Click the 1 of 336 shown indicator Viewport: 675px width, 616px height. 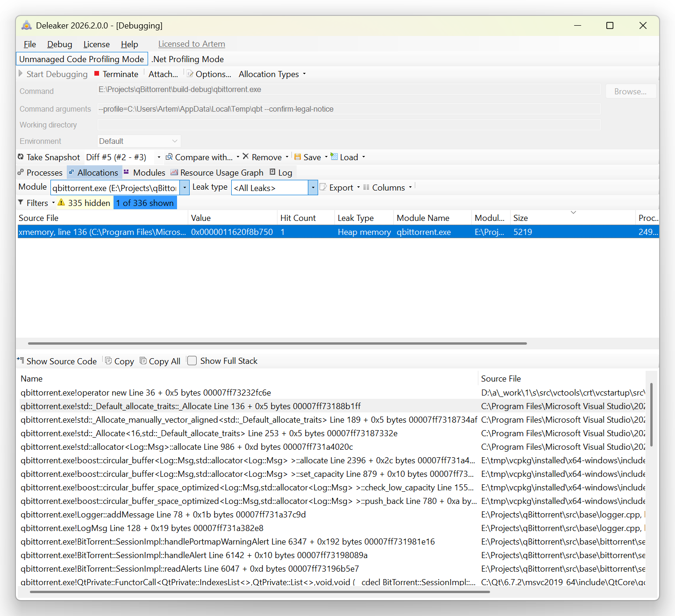tap(145, 203)
